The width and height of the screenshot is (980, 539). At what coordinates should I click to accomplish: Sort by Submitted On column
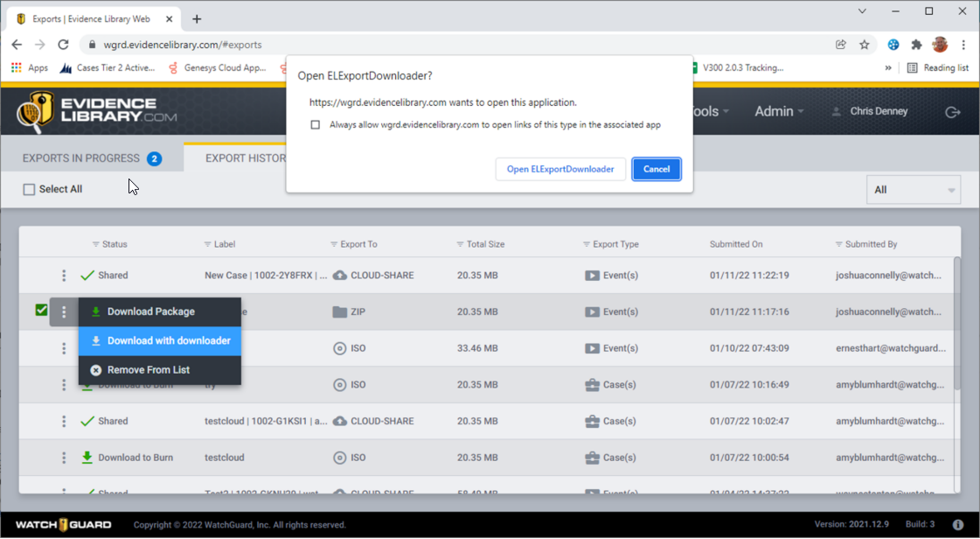pos(735,244)
